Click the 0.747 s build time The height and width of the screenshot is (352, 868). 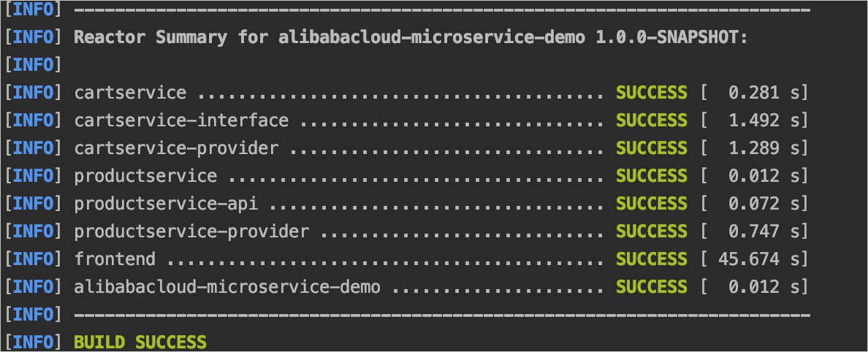[764, 232]
